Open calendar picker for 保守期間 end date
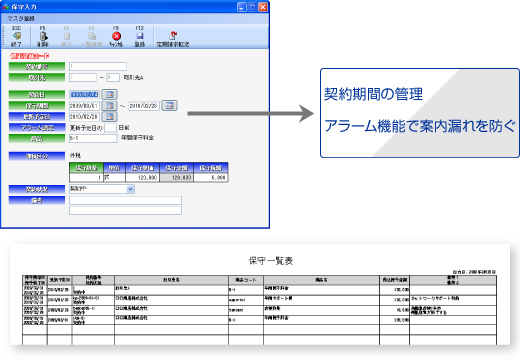The image size is (520, 360). pyautogui.click(x=169, y=106)
